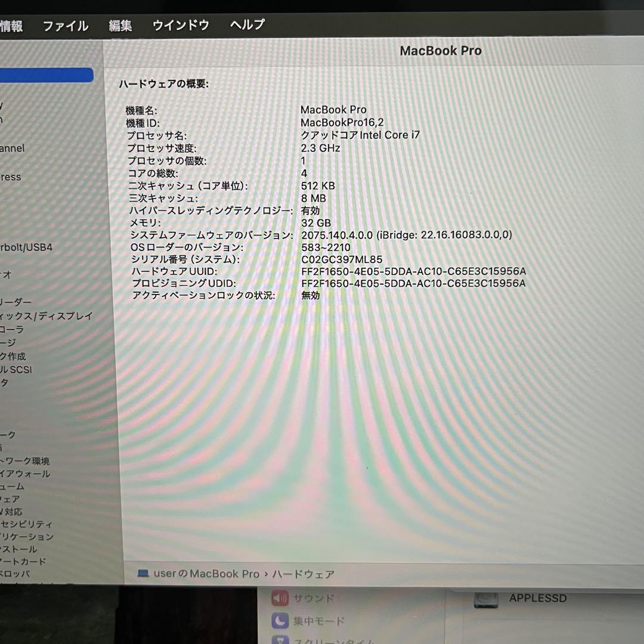This screenshot has width=644, height=644.
Task: Select the sidebar item ending in トワーク環境
Action: coord(24,461)
